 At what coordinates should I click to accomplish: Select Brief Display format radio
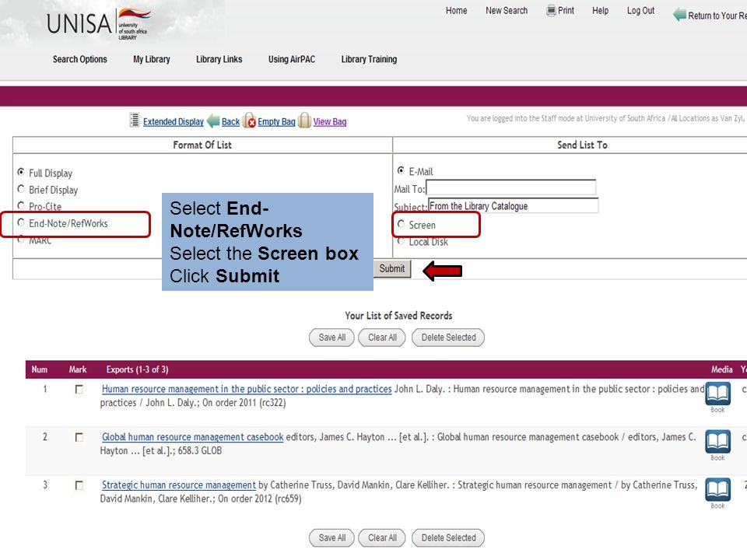(21, 189)
